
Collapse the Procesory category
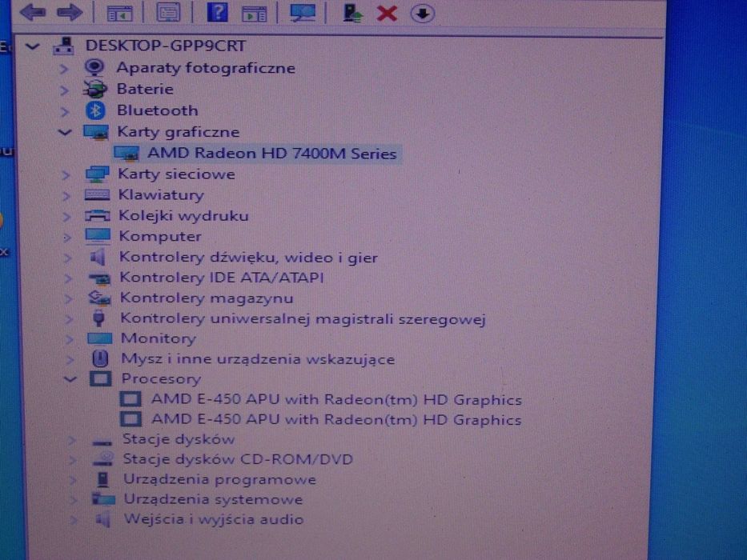pyautogui.click(x=70, y=379)
